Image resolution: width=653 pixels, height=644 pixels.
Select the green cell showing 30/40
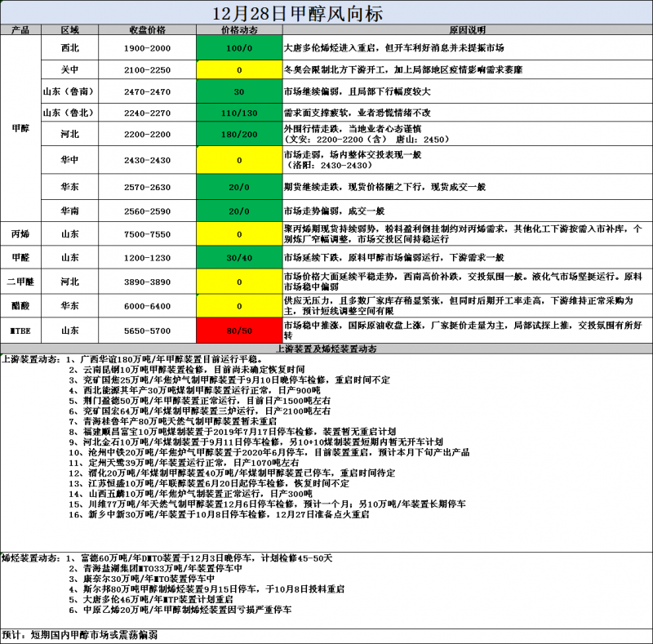[239, 257]
